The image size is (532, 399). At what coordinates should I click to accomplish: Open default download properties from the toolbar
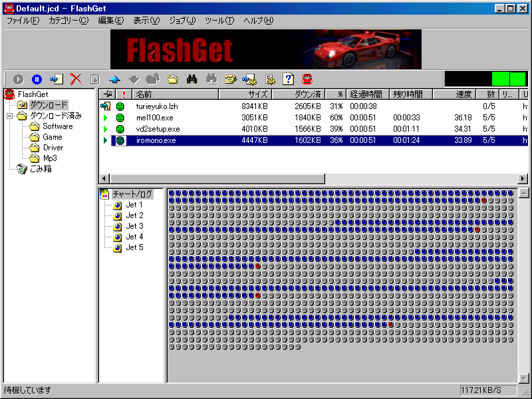click(249, 79)
